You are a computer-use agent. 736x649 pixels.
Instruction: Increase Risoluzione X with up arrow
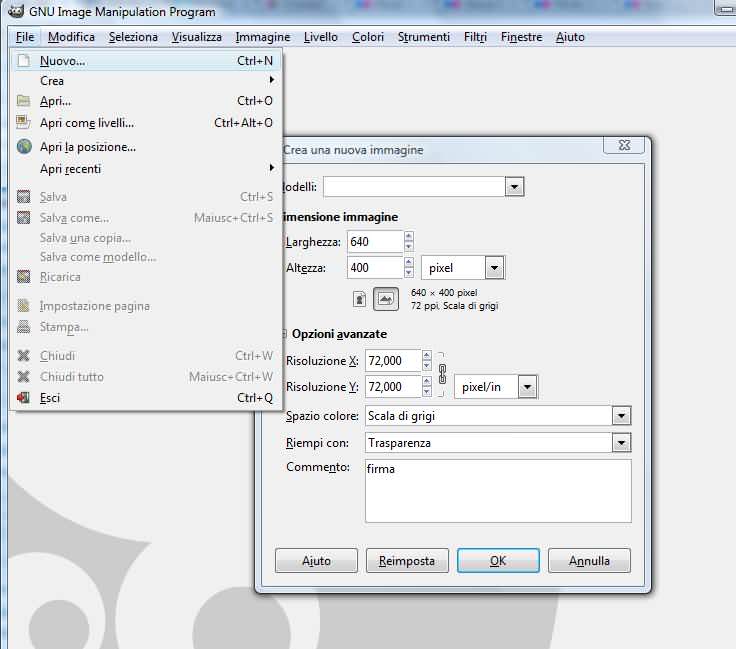click(427, 355)
